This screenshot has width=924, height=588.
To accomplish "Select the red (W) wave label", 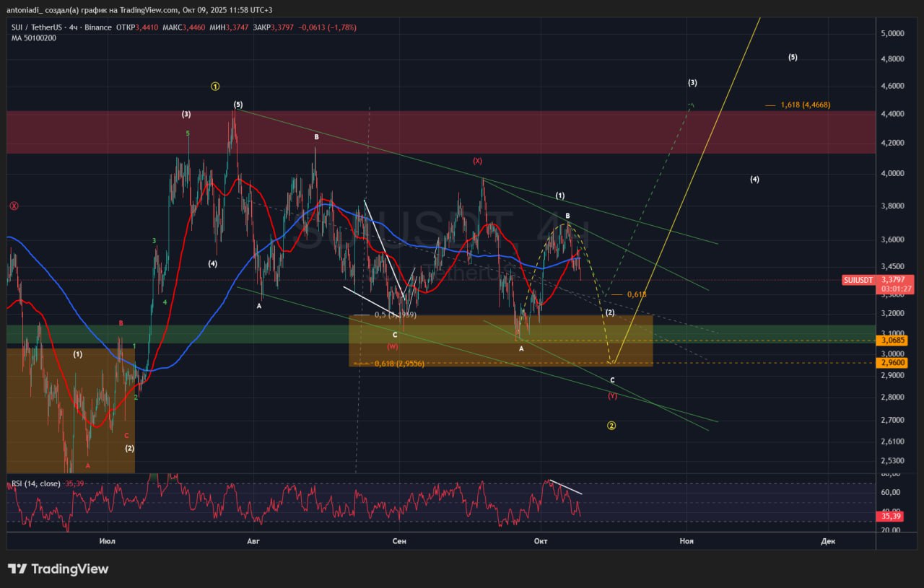I will click(x=393, y=346).
